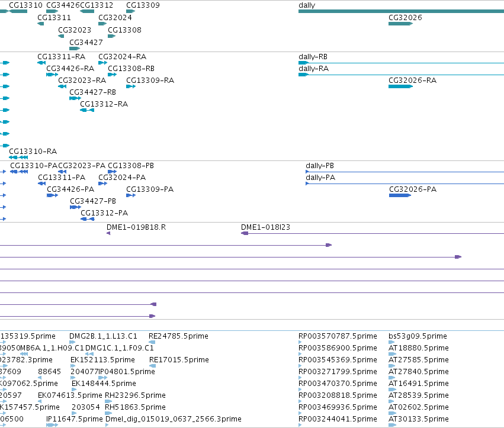Click the CG13310 gene label
This screenshot has width=504, height=428.
(x=25, y=5)
